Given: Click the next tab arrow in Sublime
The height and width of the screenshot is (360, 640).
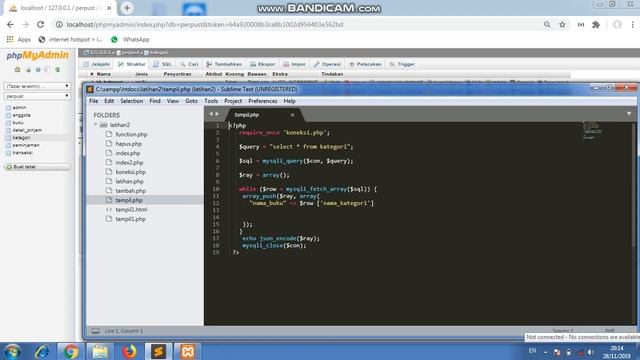Looking at the screenshot, I should coord(217,114).
